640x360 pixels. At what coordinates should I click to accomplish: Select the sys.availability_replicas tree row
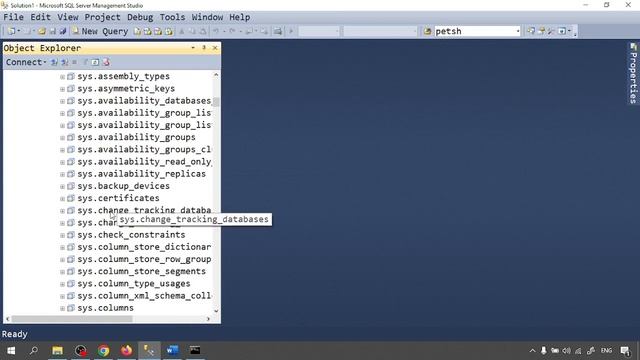(x=141, y=174)
